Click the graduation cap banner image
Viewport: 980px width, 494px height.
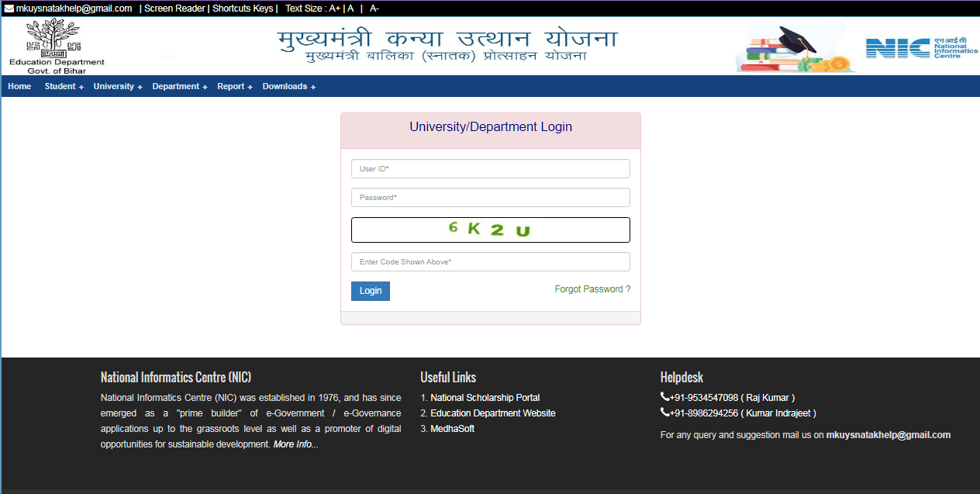795,47
